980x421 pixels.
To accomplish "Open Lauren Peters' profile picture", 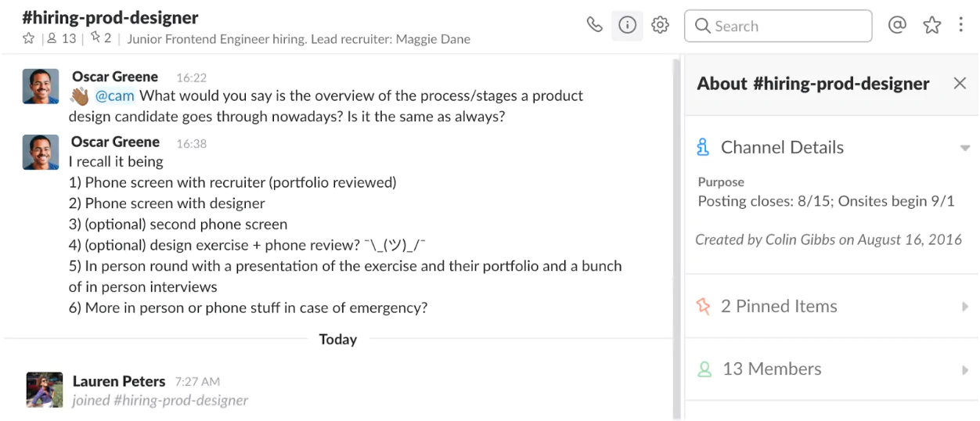I will click(45, 390).
